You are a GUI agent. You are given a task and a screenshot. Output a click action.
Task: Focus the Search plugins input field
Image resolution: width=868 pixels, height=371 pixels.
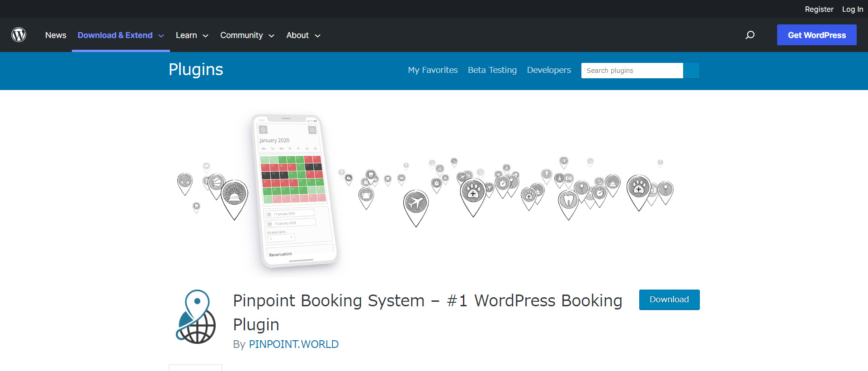coord(632,71)
